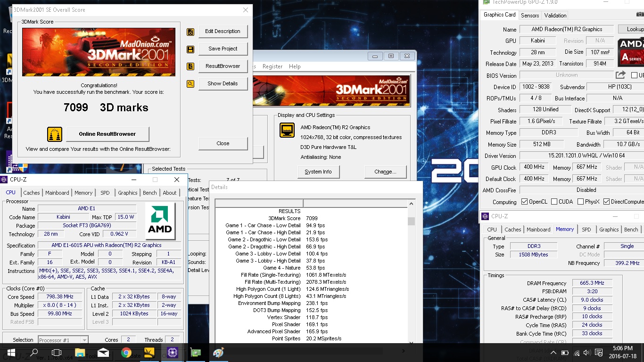Toggle the PhysX checkbox in GPU-Z
Image resolution: width=644 pixels, height=362 pixels.
tap(580, 202)
